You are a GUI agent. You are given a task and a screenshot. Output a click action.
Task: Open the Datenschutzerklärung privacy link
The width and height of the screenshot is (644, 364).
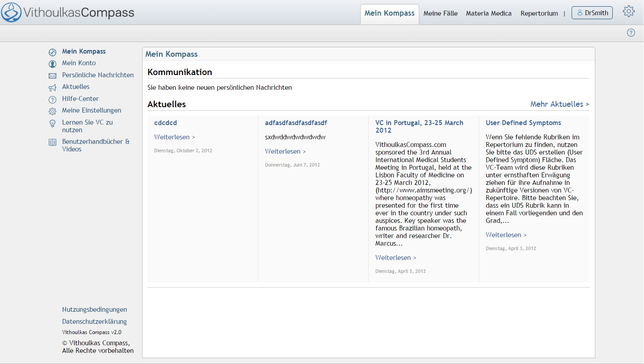[x=94, y=322]
